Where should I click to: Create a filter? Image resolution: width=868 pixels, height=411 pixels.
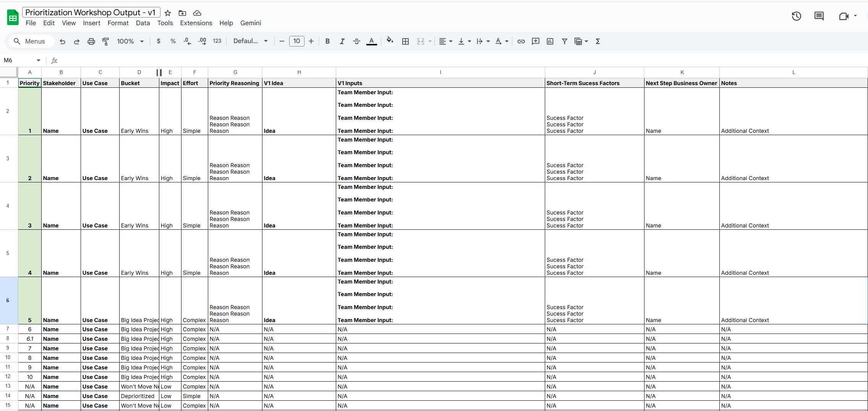pos(564,41)
